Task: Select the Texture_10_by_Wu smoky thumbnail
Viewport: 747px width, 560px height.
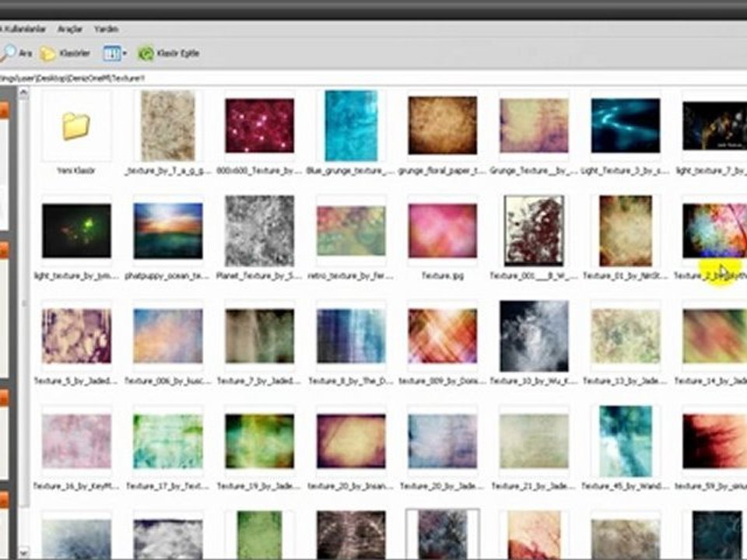Action: 534,336
